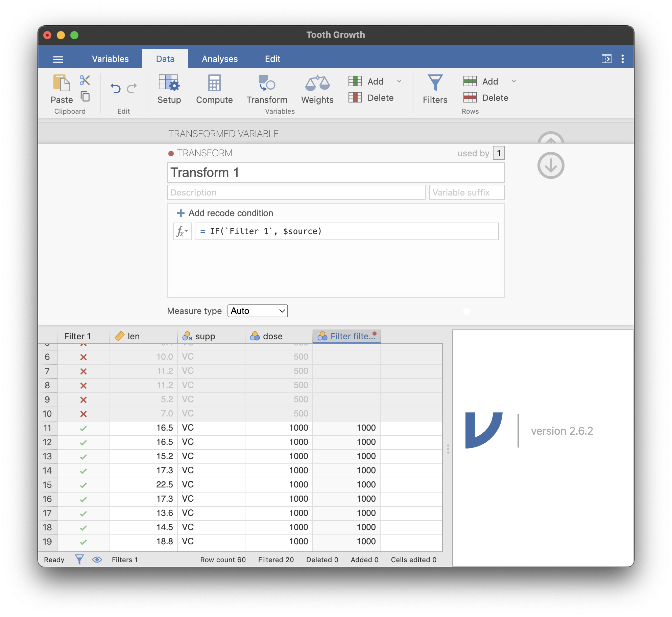Click the Transform variable icon

pyautogui.click(x=267, y=89)
